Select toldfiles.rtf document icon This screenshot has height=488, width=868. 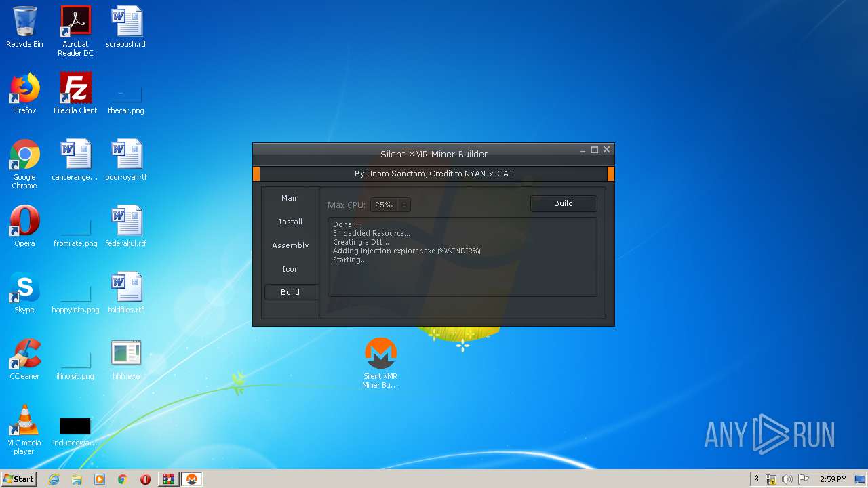tap(126, 293)
